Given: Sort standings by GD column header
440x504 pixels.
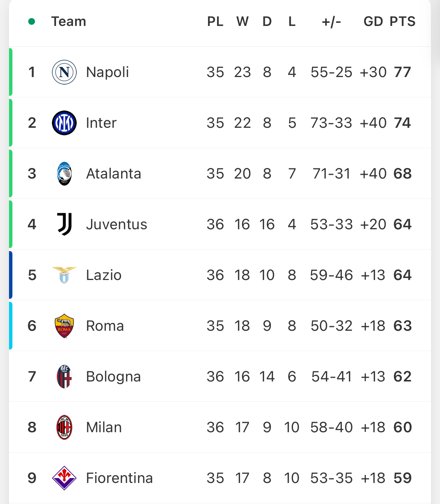Looking at the screenshot, I should pos(373,21).
